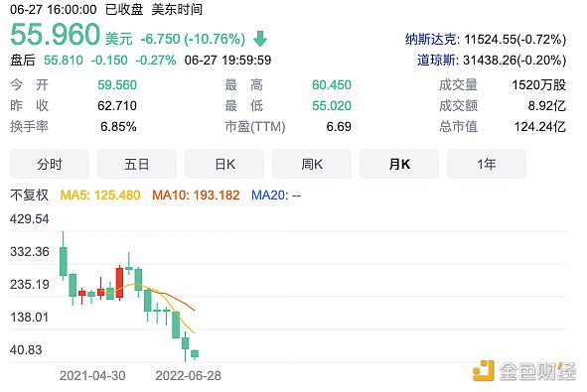Click the 55.960 current price figure
This screenshot has height=392, width=587.
pyautogui.click(x=56, y=34)
